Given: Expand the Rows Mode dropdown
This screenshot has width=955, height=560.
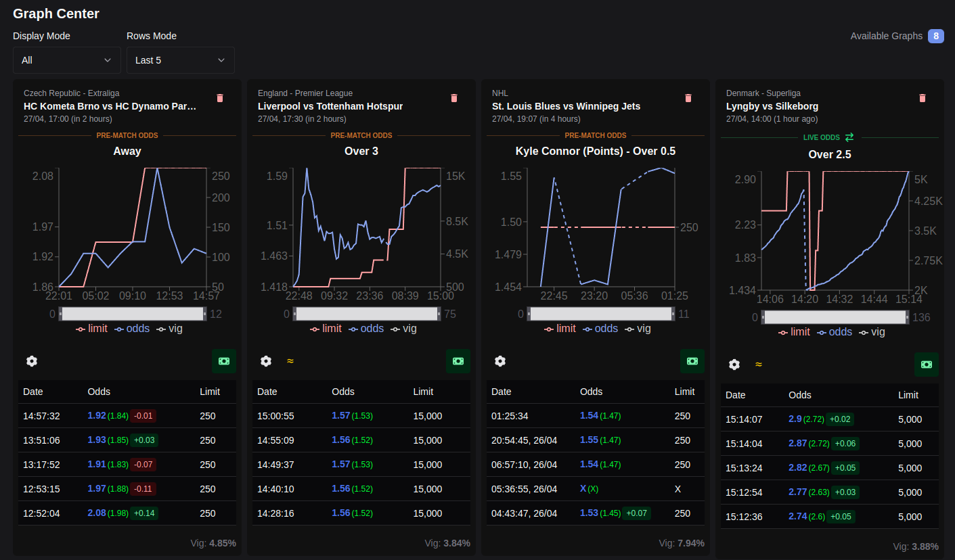Looking at the screenshot, I should 181,60.
